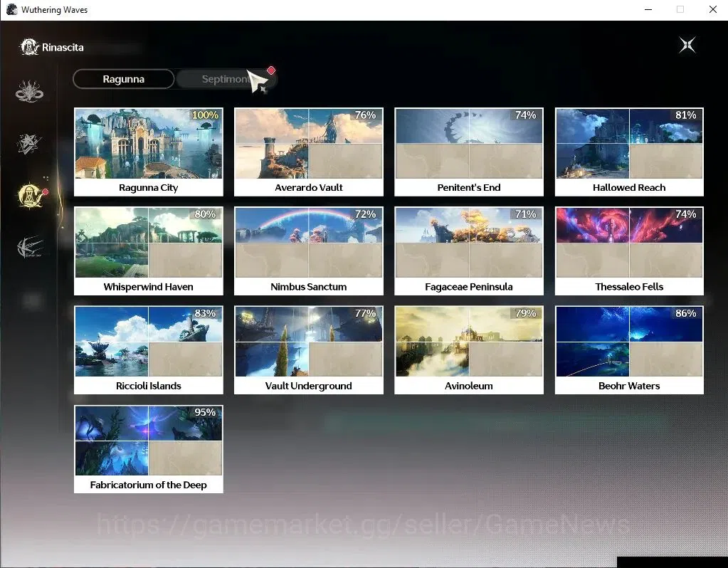Select the first sidebar region emblem icon
This screenshot has height=568, width=728.
pyautogui.click(x=30, y=91)
